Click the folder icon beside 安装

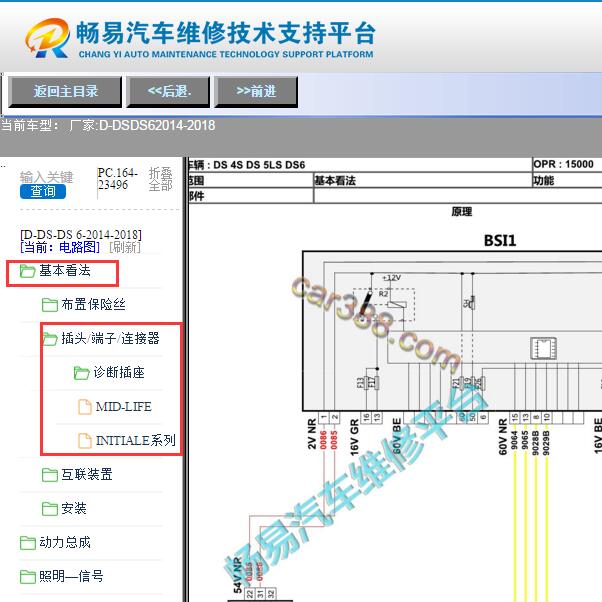click(x=50, y=509)
